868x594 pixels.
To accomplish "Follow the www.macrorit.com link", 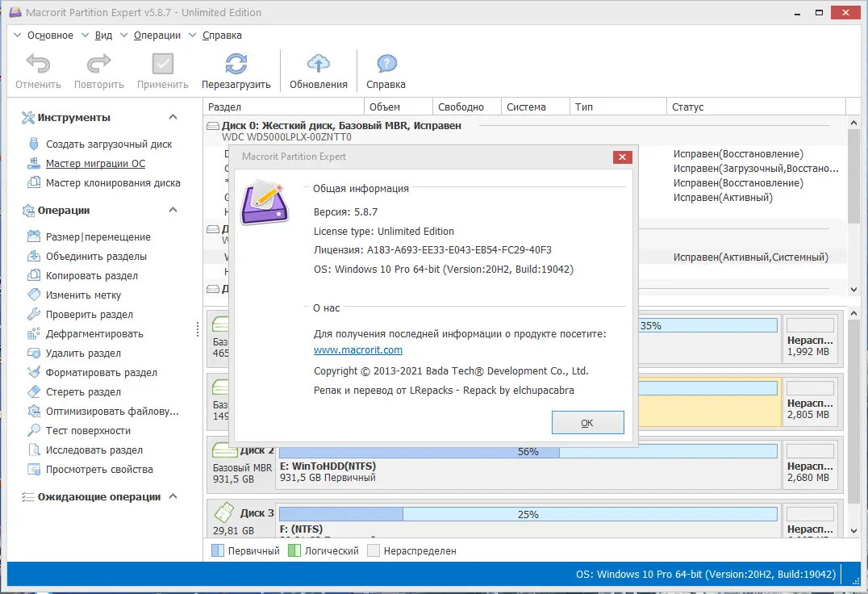I will point(358,349).
